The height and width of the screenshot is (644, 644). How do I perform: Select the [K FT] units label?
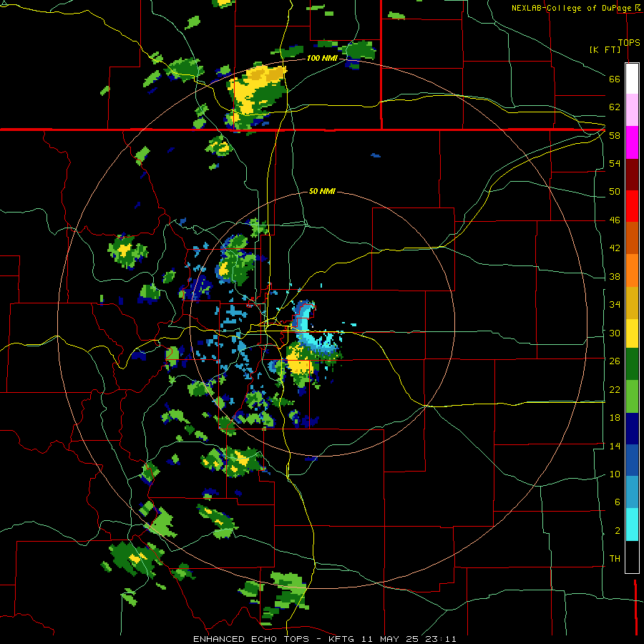(x=605, y=50)
